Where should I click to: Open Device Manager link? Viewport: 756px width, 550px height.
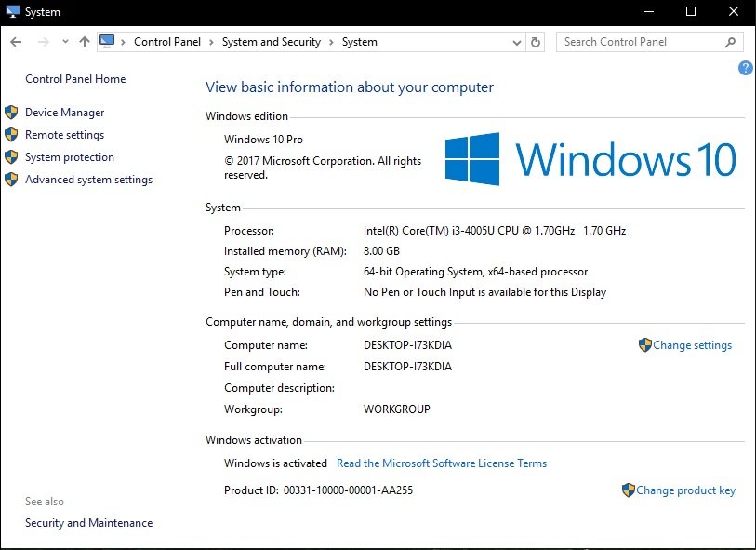click(64, 113)
